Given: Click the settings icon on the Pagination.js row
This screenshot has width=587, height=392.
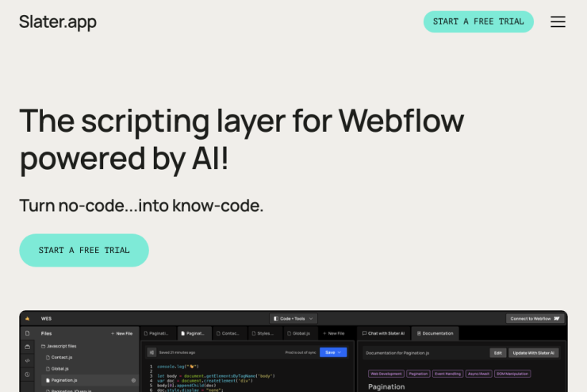Looking at the screenshot, I should (x=133, y=380).
